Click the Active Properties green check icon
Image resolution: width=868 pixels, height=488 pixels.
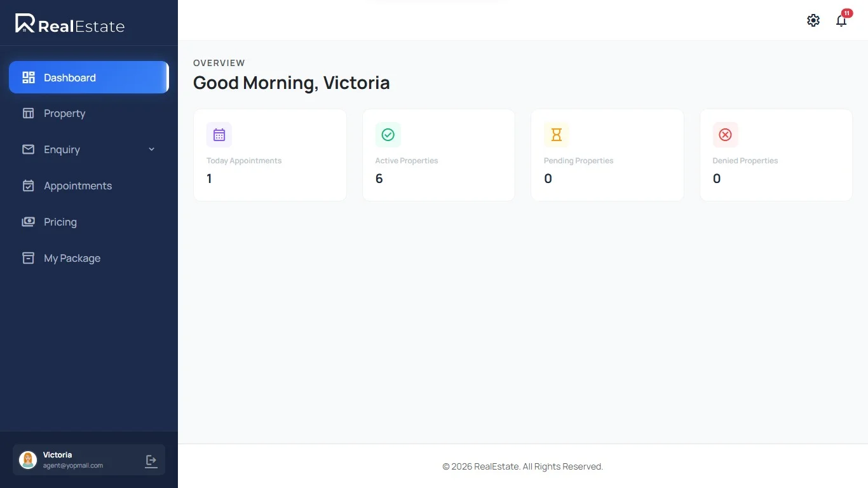pos(388,134)
